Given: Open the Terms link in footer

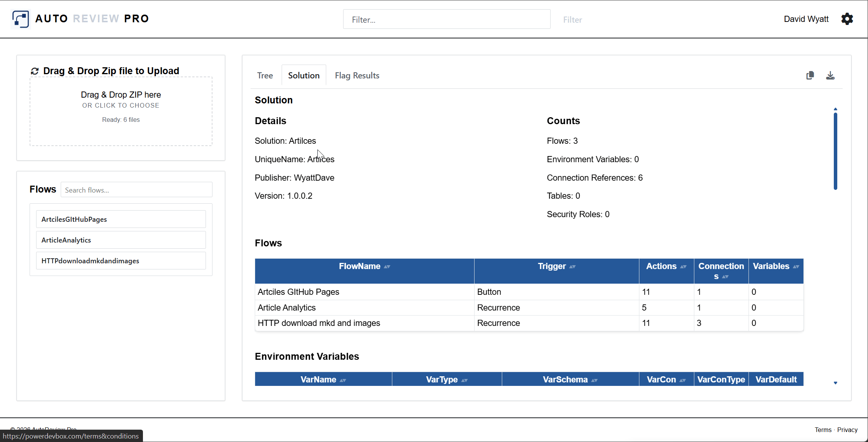Looking at the screenshot, I should click(823, 430).
